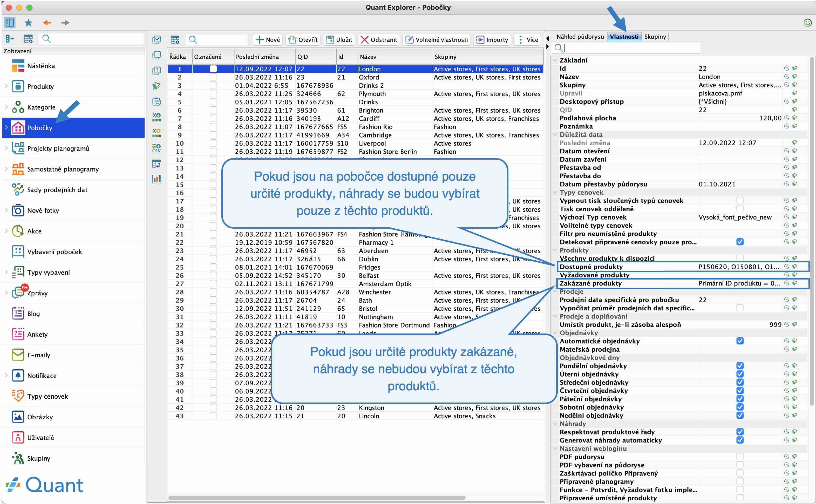Open the Ankety survey icon
Image resolution: width=816 pixels, height=504 pixels.
(18, 334)
